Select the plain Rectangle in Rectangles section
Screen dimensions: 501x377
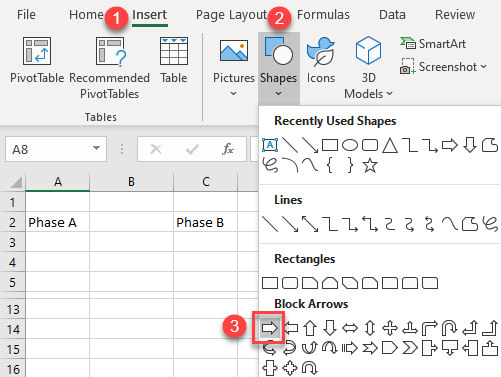[270, 283]
